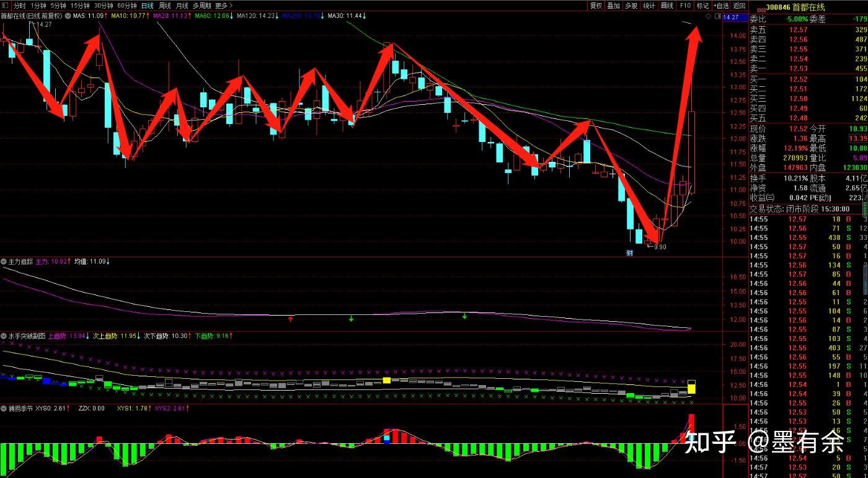Click the MA20 magenta legend label
Image resolution: width=868 pixels, height=478 pixels.
tap(169, 15)
